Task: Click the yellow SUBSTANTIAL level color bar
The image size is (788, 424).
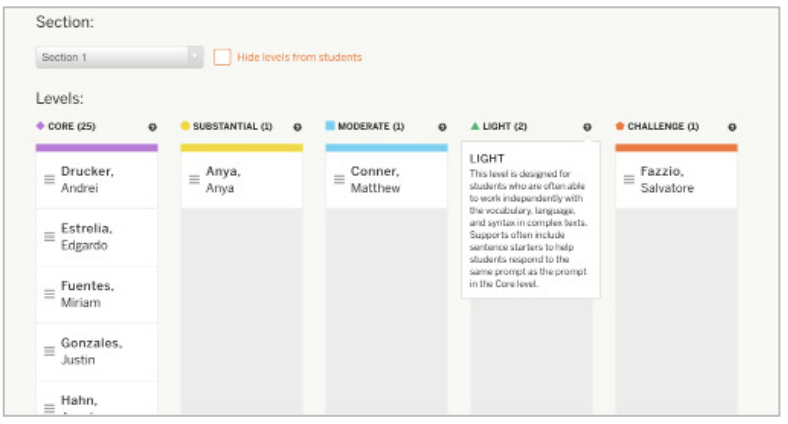Action: coord(241,147)
